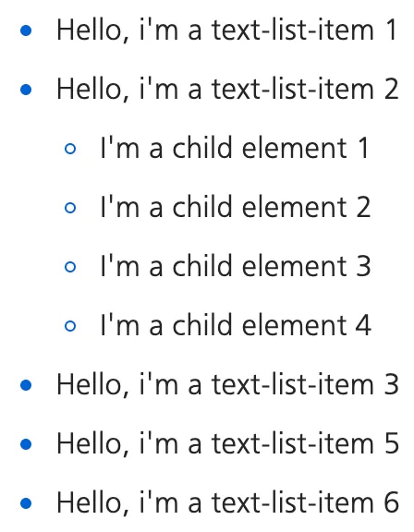Click 'I'm a child element 1' text
This screenshot has height=532, width=414.
pyautogui.click(x=235, y=148)
